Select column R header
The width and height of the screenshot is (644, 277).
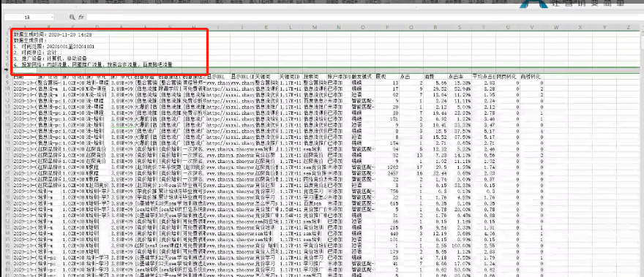pyautogui.click(x=435, y=28)
